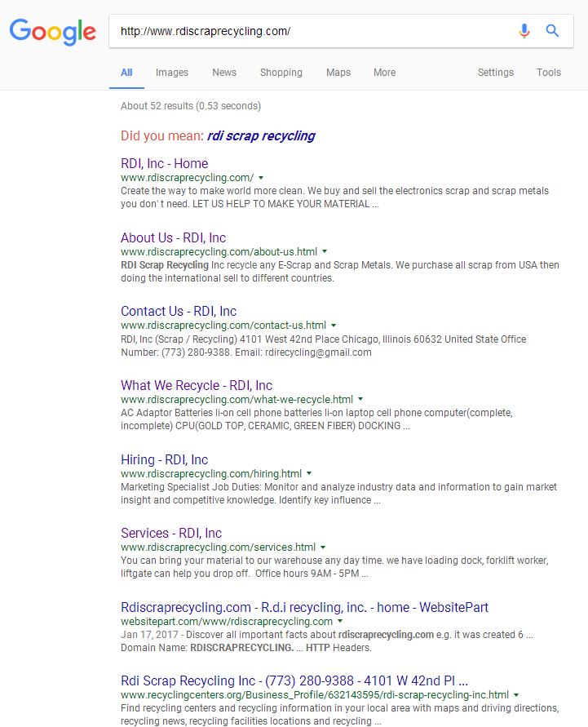
Task: Open the 'Contact Us - RDI, Inc' result
Action: [179, 311]
